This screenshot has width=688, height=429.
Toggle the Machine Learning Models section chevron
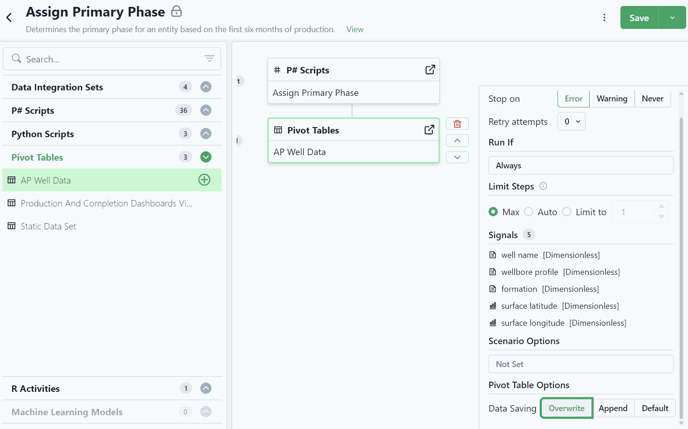206,411
